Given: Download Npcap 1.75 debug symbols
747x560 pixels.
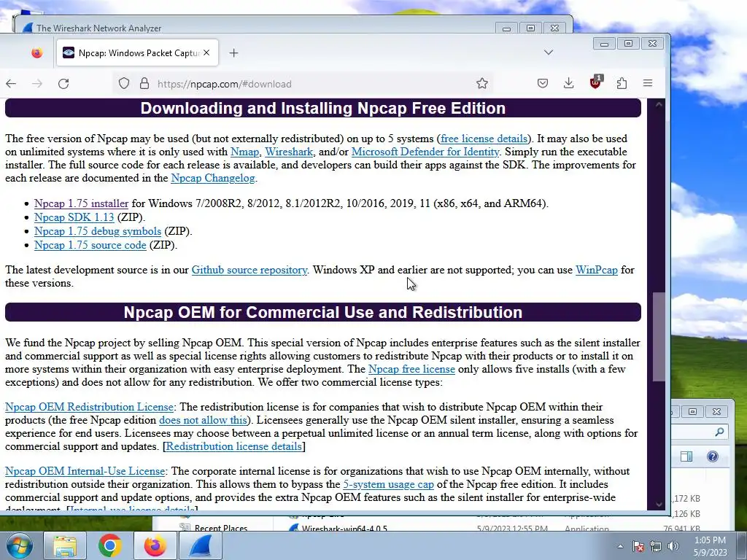Looking at the screenshot, I should [x=98, y=231].
